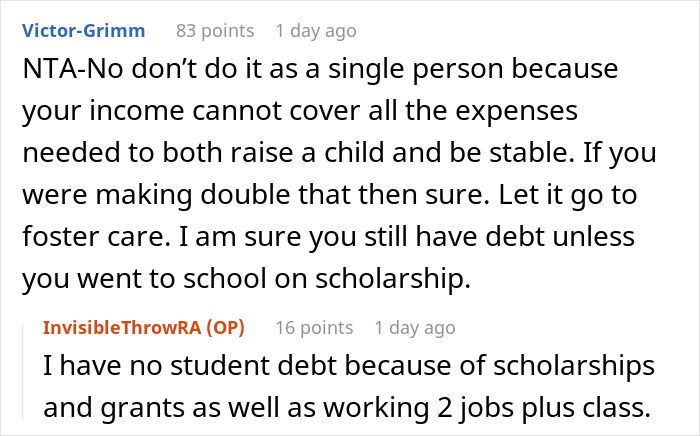Click 'I have no student debt' text
Viewport: 700px width, 436px height.
[189, 365]
